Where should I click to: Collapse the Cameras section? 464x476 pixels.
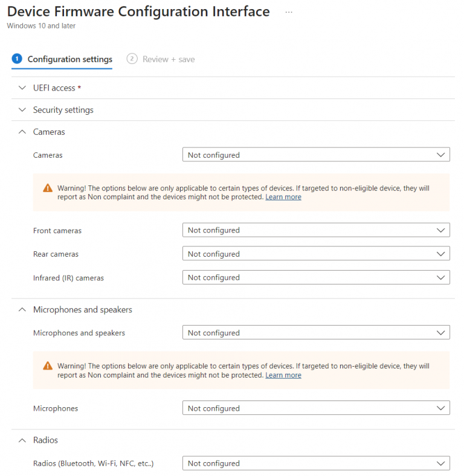[22, 132]
